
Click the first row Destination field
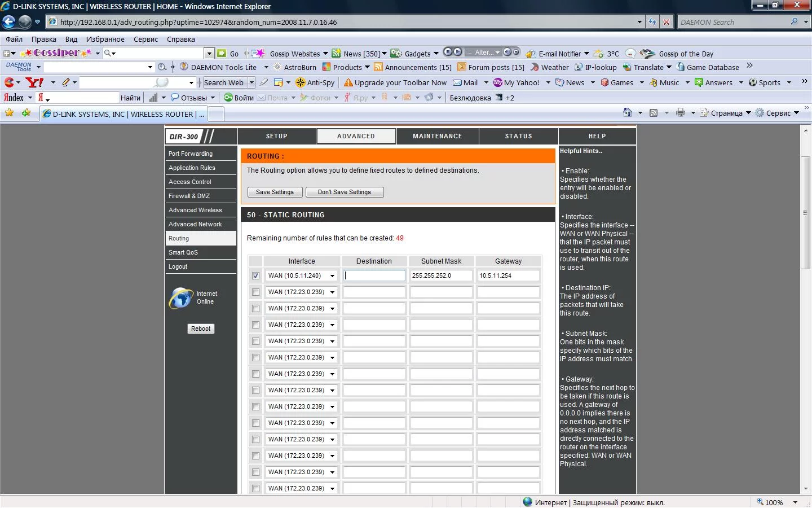pos(374,275)
